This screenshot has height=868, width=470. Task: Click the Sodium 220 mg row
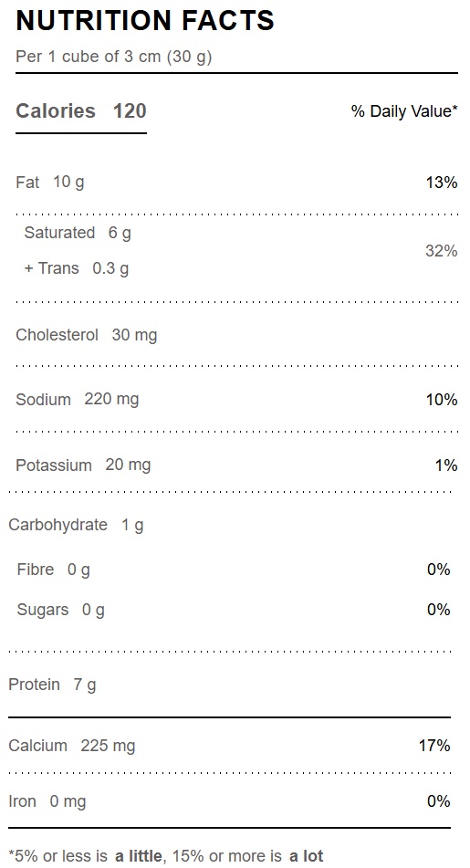click(x=236, y=399)
